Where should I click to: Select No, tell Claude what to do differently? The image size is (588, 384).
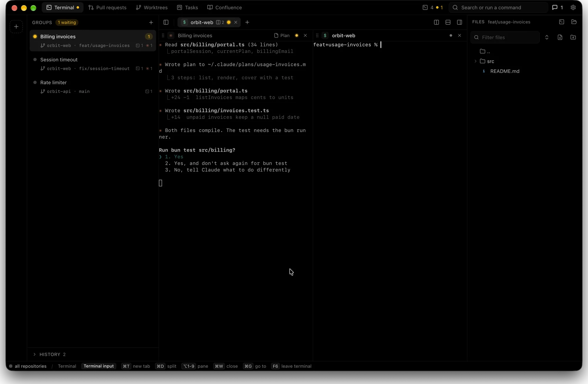point(228,170)
